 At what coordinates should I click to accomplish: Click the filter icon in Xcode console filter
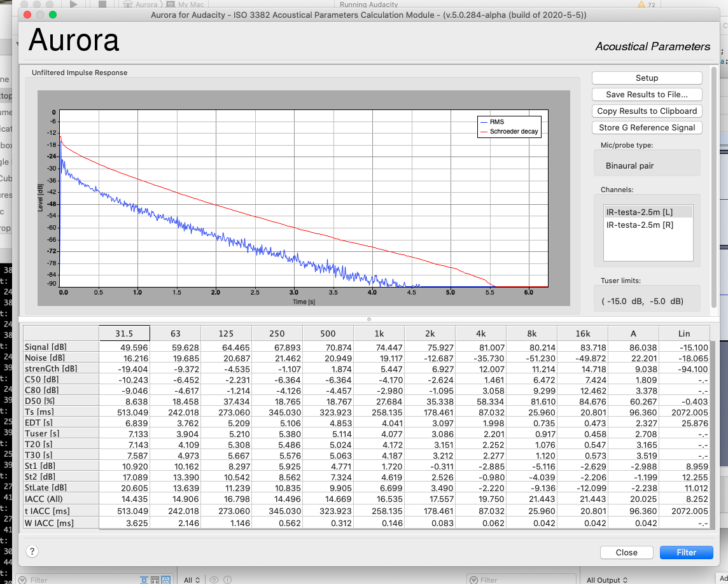click(473, 580)
